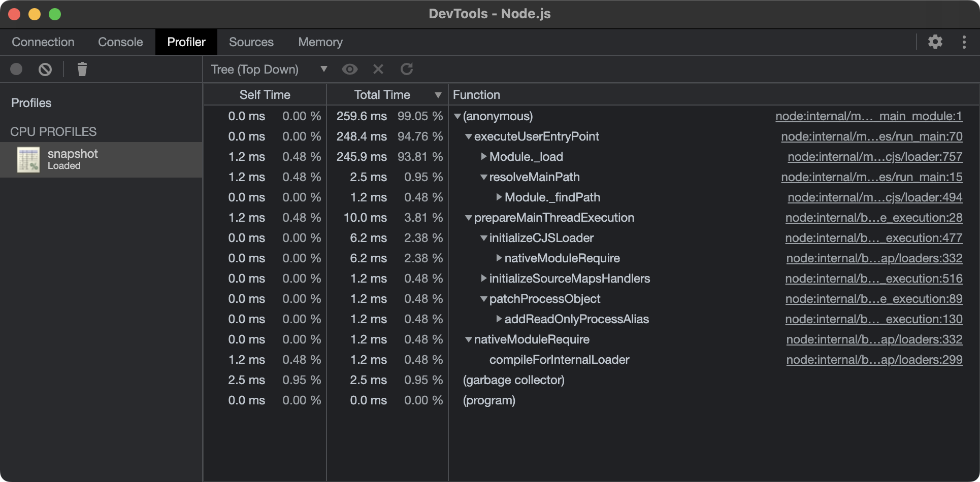This screenshot has height=482, width=980.
Task: Click the eye focus selected function icon
Action: (349, 69)
